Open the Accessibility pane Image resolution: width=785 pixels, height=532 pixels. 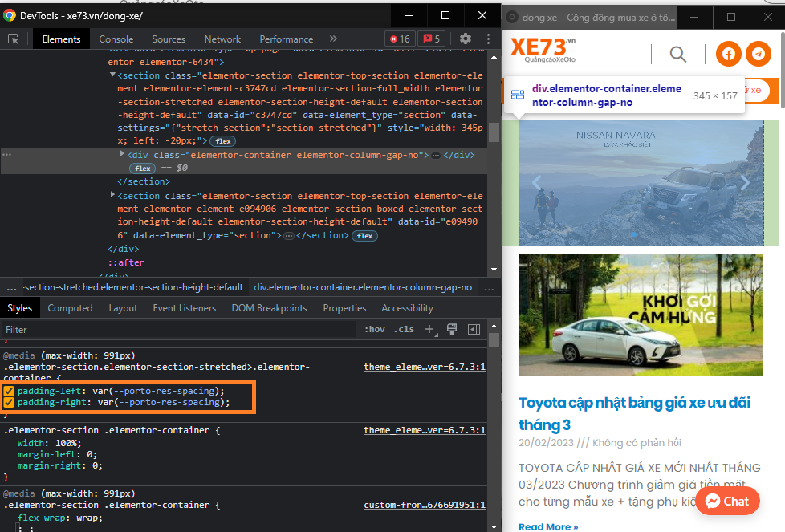click(407, 308)
